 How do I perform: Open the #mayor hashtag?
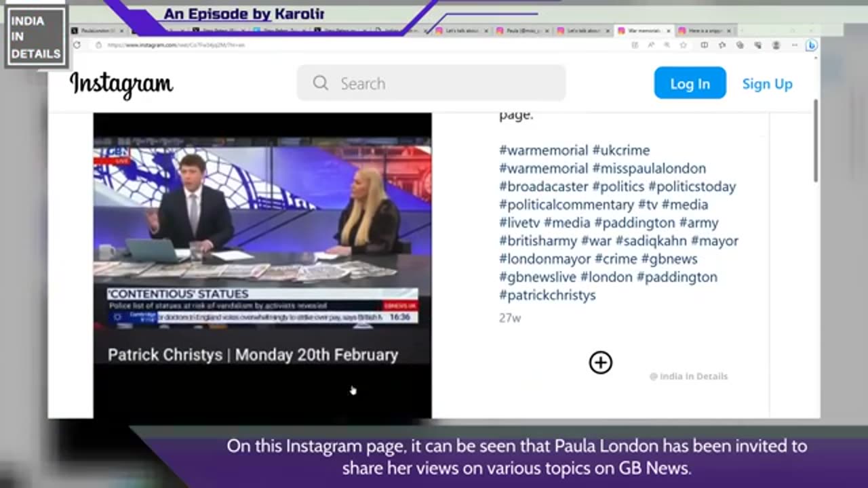coord(715,241)
